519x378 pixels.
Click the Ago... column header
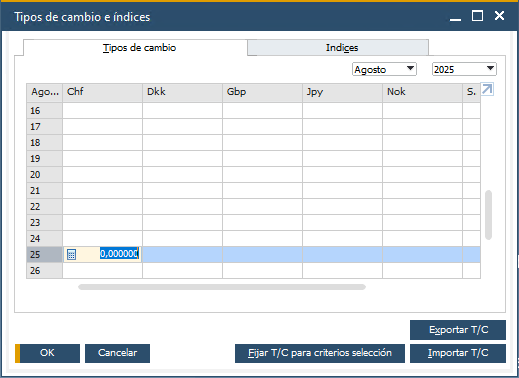point(44,93)
